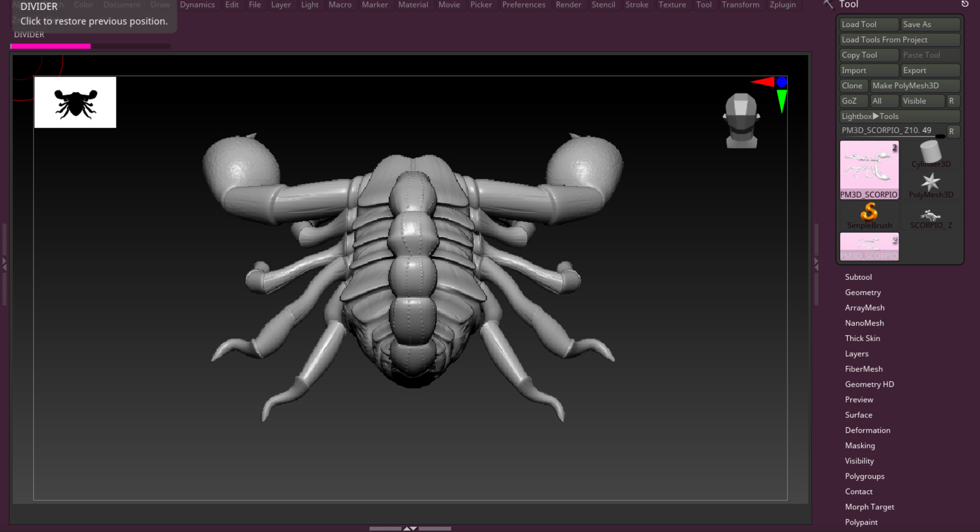Screen dimensions: 980x532
Task: Copy the current tool with Copy Tool
Action: (x=869, y=55)
